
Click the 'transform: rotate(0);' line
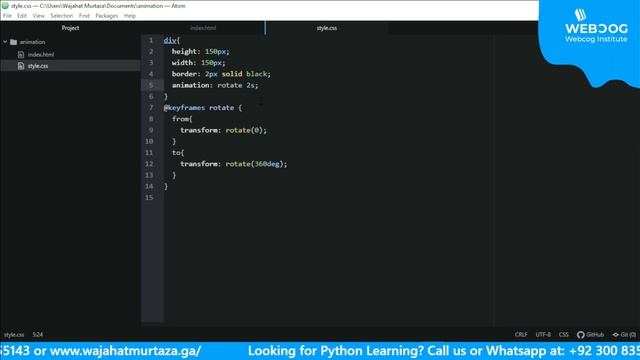[223, 130]
